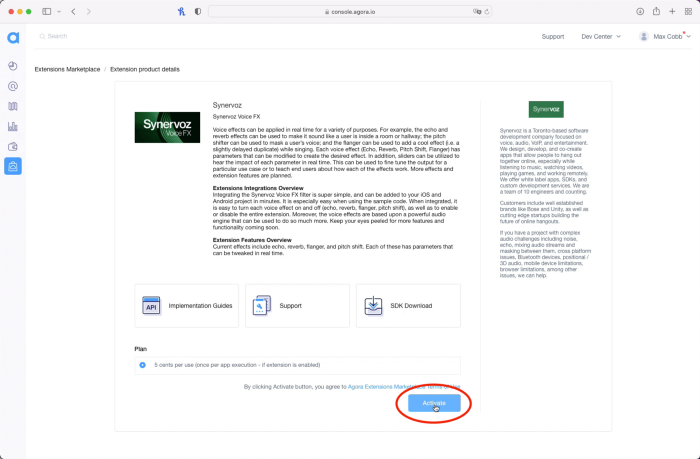Click the Support card documents icon
This screenshot has height=459, width=700.
pos(262,306)
